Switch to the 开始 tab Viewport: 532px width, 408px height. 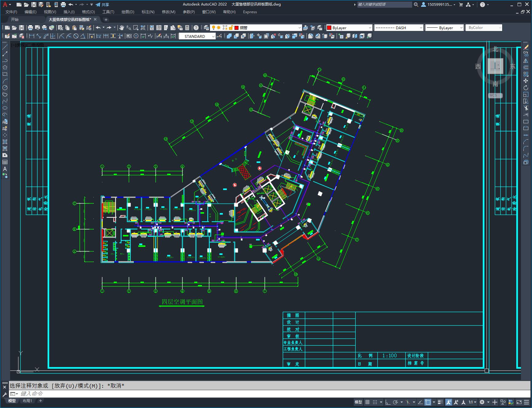point(15,19)
